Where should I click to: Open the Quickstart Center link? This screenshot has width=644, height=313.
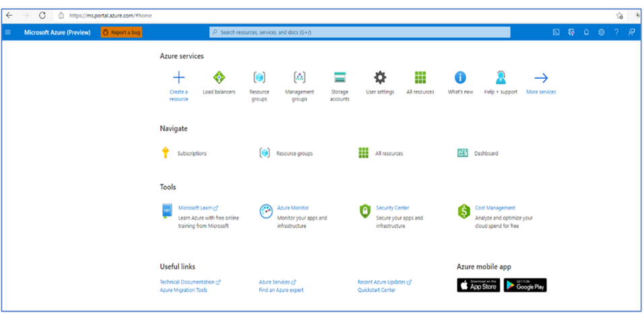(x=377, y=290)
